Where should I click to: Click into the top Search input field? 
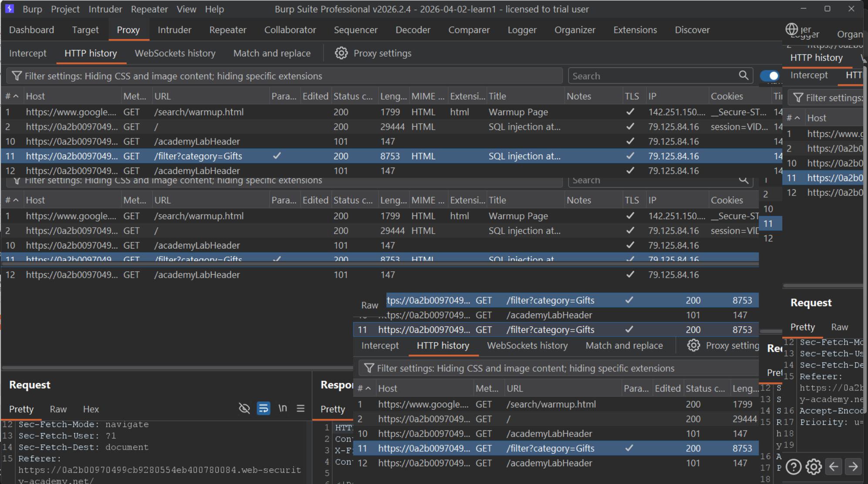pos(653,76)
